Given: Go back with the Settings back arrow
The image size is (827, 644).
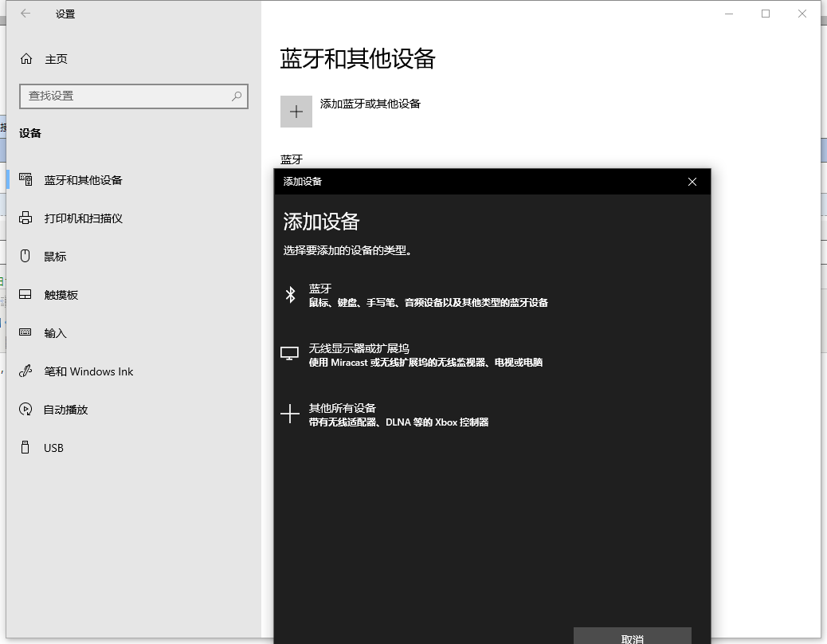Looking at the screenshot, I should [25, 14].
